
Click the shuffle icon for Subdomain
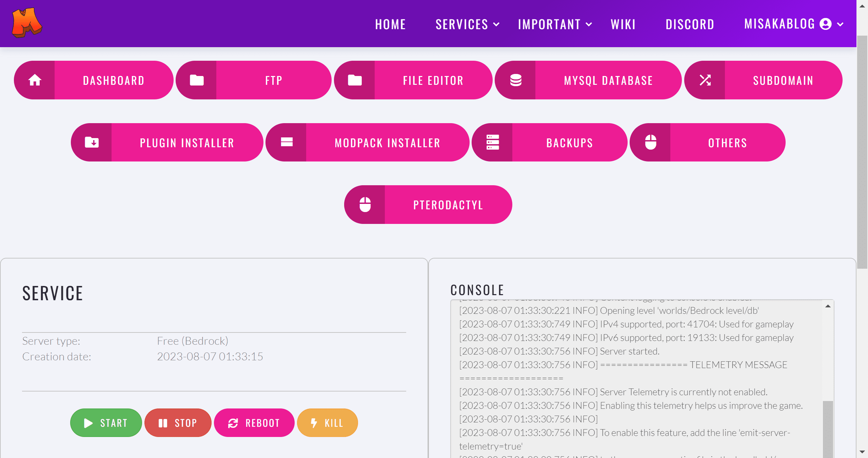(x=705, y=80)
